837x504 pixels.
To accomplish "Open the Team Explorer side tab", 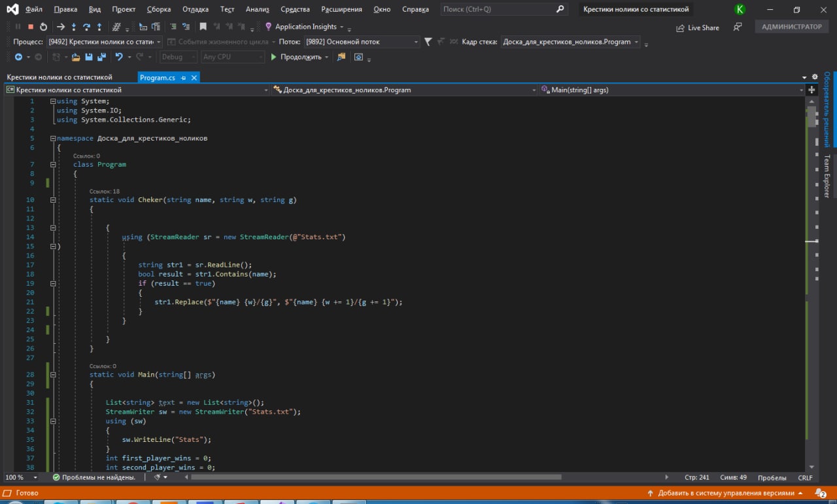I will [827, 176].
